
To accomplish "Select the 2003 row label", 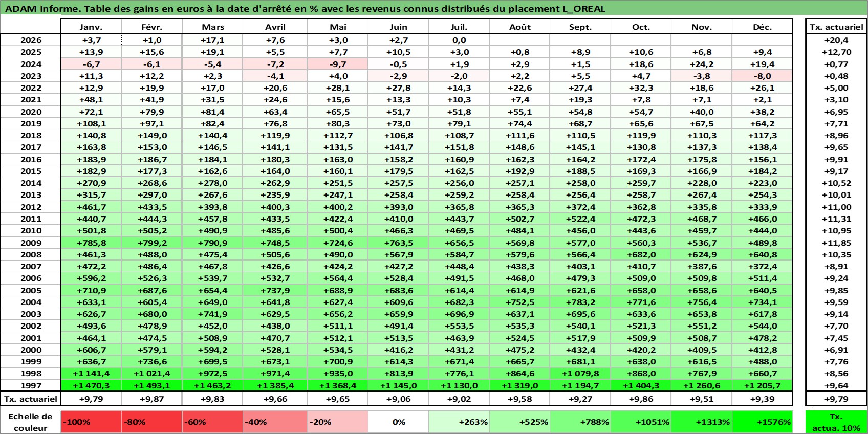I will tap(31, 314).
